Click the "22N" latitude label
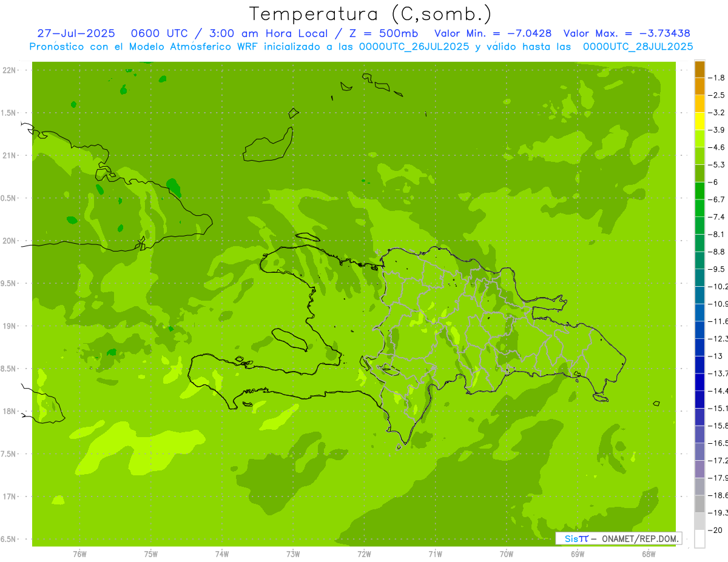728x562 pixels. [x=9, y=70]
